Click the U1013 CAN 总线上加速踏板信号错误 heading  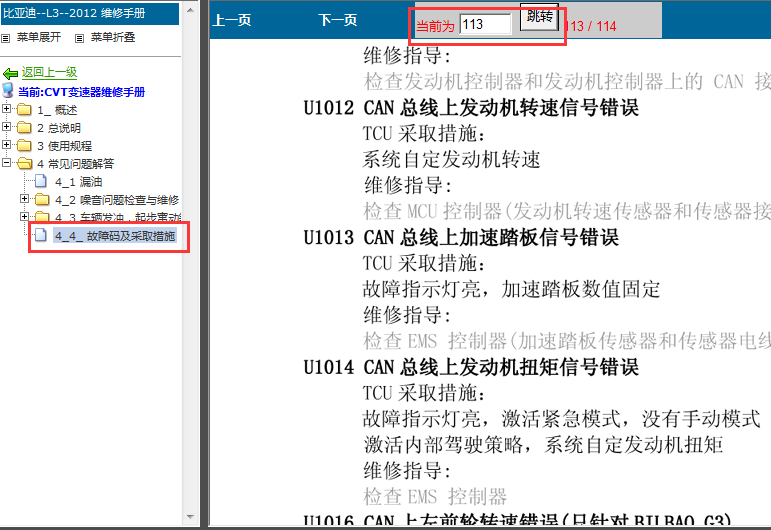pos(461,237)
